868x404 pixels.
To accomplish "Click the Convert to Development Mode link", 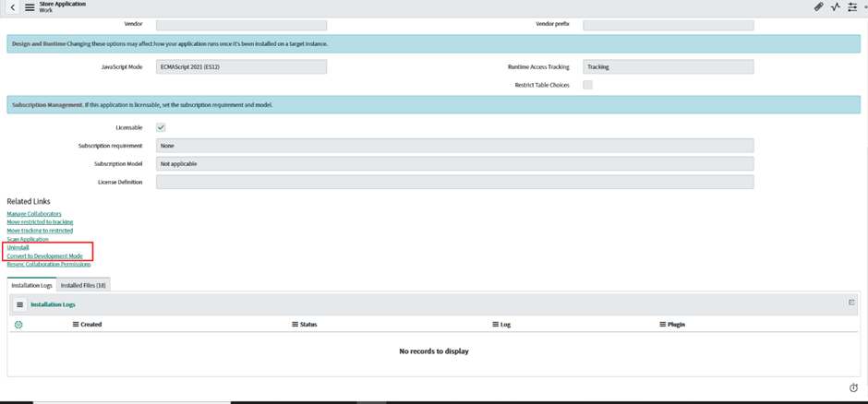I will (x=44, y=255).
